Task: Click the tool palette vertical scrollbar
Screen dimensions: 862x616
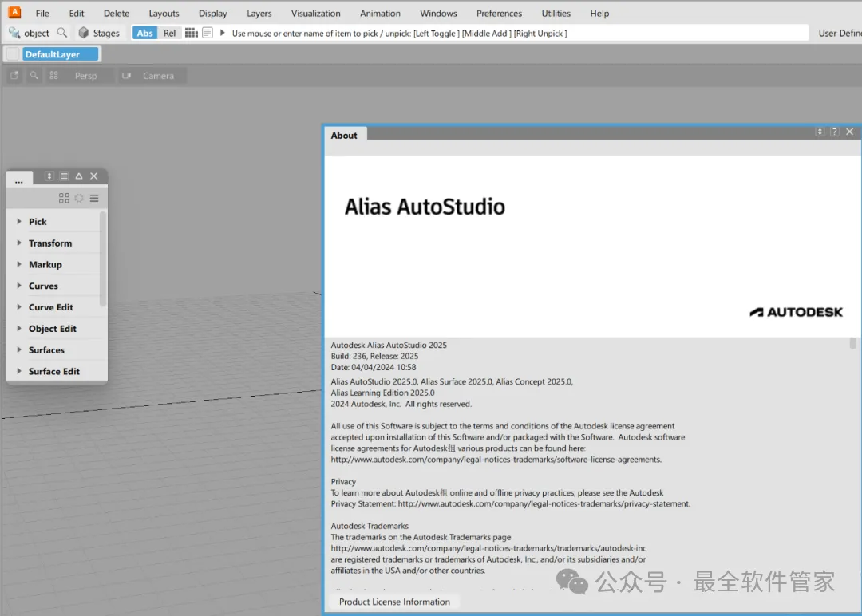Action: click(x=103, y=259)
